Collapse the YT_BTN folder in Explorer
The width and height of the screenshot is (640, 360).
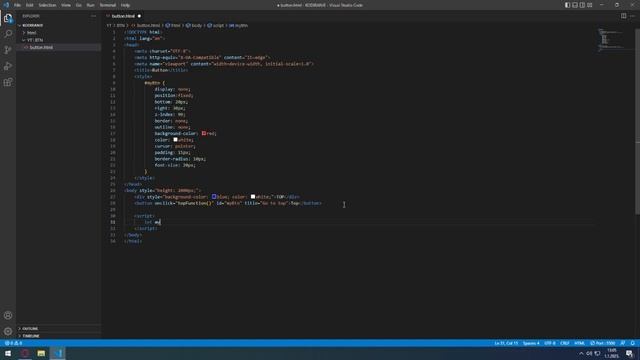coord(34,40)
